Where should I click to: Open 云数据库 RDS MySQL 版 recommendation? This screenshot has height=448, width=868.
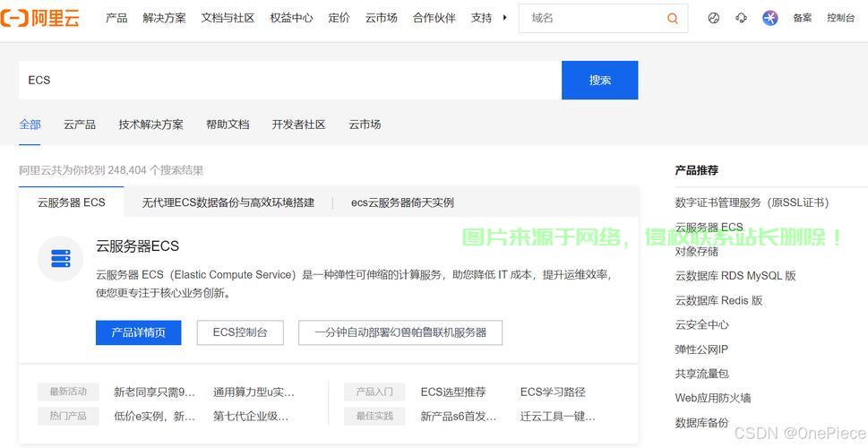(735, 276)
